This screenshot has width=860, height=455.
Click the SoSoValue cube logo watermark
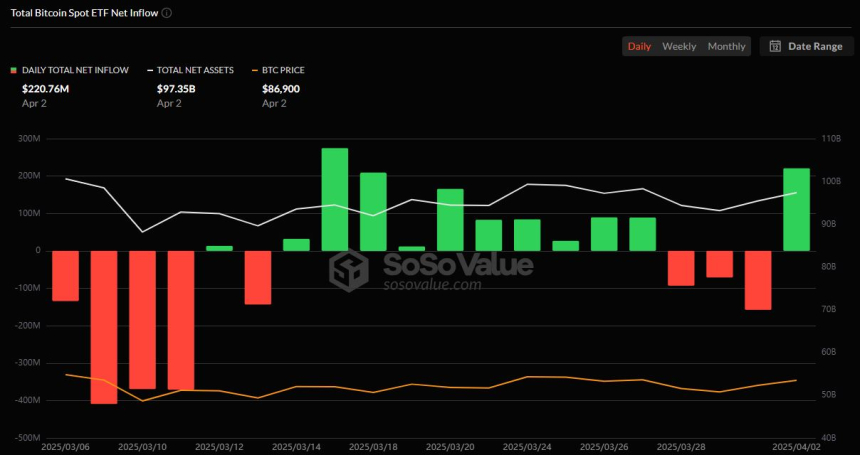(x=348, y=270)
